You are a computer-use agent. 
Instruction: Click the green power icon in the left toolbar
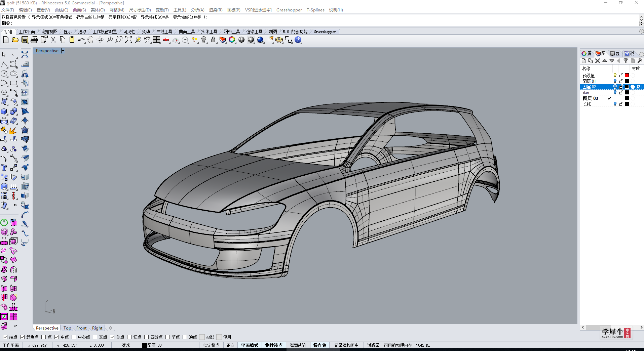(x=4, y=222)
